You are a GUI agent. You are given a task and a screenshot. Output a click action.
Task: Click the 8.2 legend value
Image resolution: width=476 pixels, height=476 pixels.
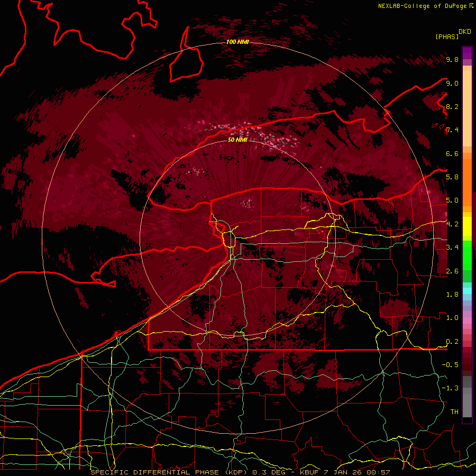coord(452,106)
